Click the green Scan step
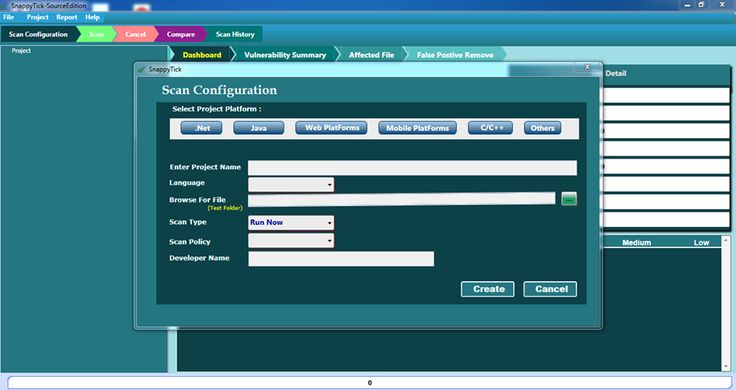 click(96, 34)
